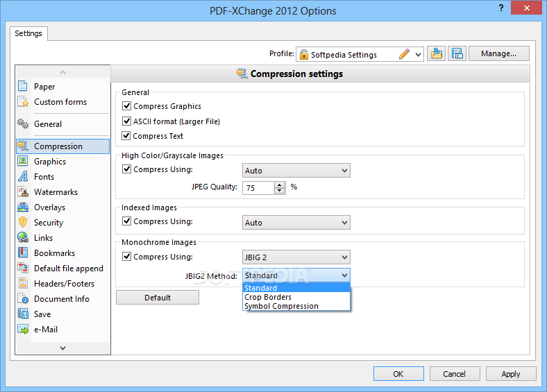The image size is (547, 392).
Task: Click the Paper page icon in sidebar
Action: [x=23, y=86]
